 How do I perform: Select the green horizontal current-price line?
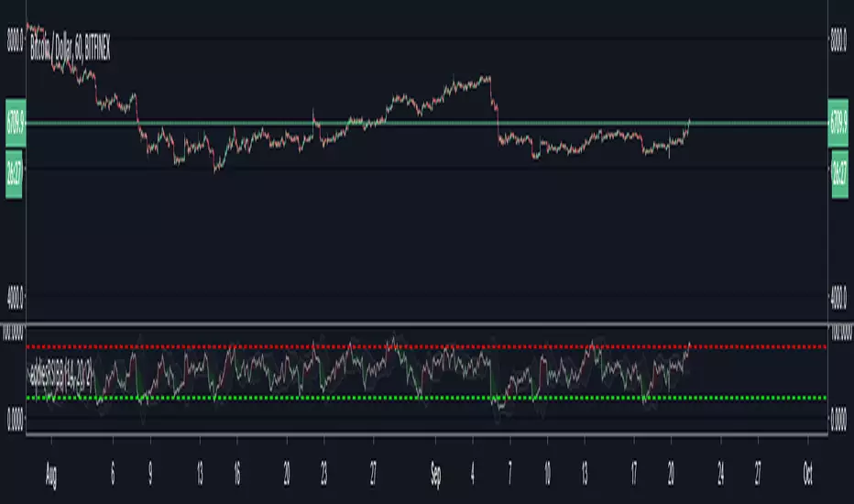(x=427, y=124)
